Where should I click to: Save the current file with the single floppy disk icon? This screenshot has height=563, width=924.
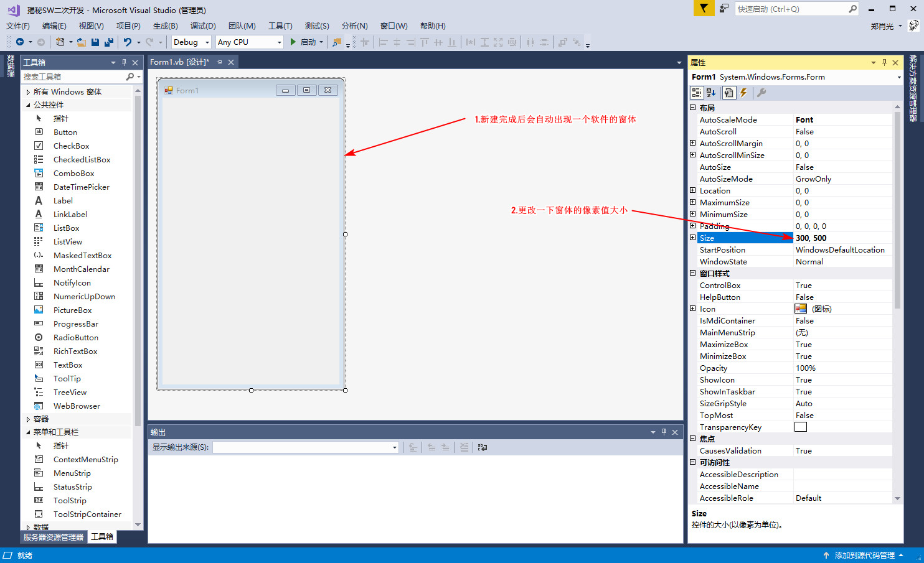(95, 42)
